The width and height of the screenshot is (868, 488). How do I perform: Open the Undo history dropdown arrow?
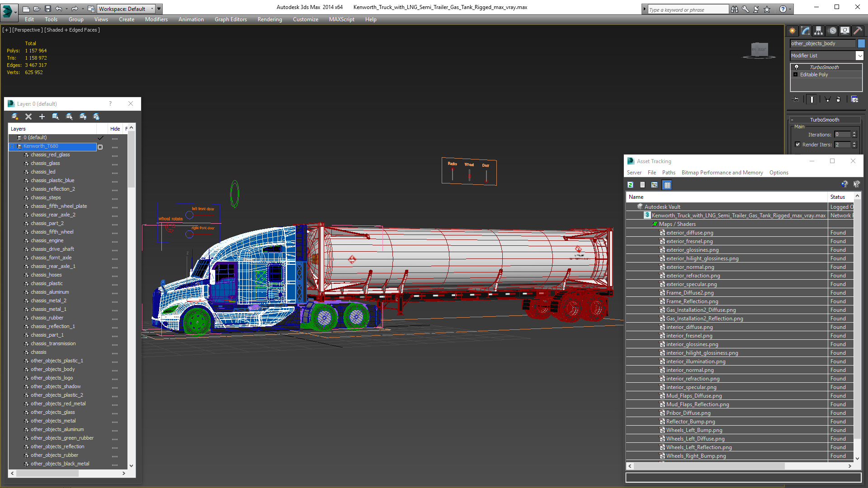pyautogui.click(x=66, y=9)
